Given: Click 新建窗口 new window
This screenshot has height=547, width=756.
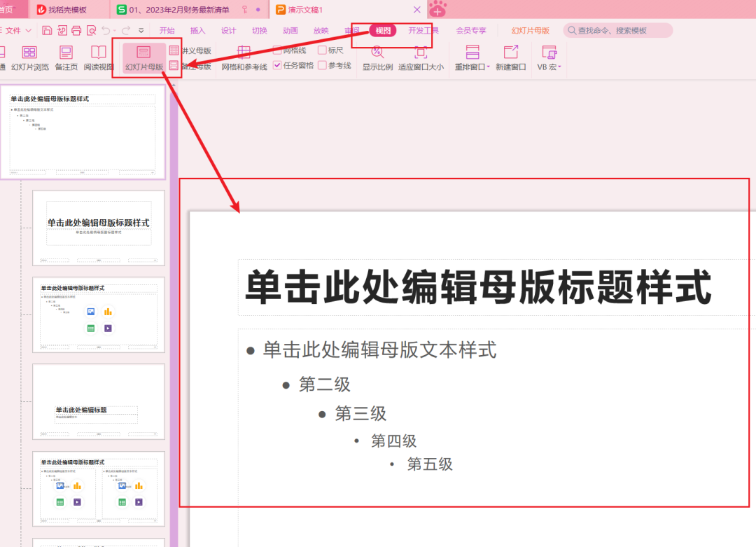Looking at the screenshot, I should 510,58.
